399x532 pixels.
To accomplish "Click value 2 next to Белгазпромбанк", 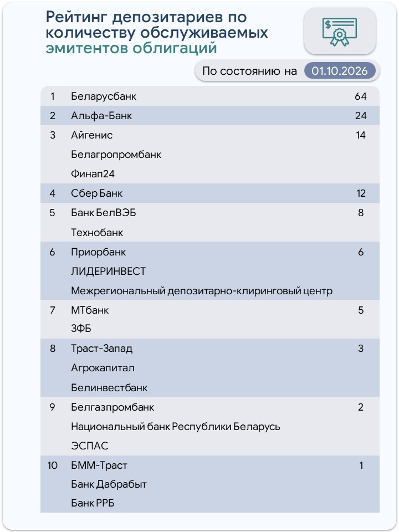I will coord(361,407).
